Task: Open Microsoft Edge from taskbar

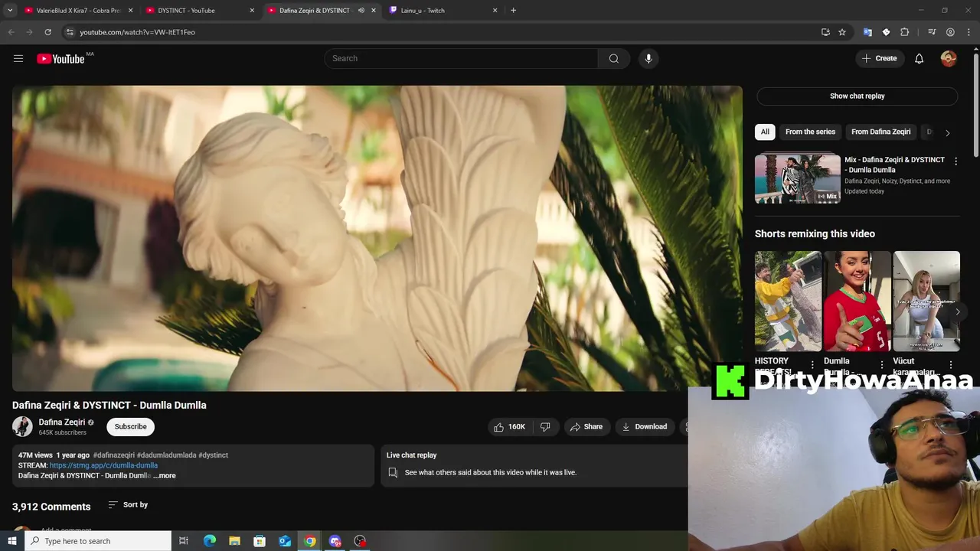Action: click(x=209, y=541)
